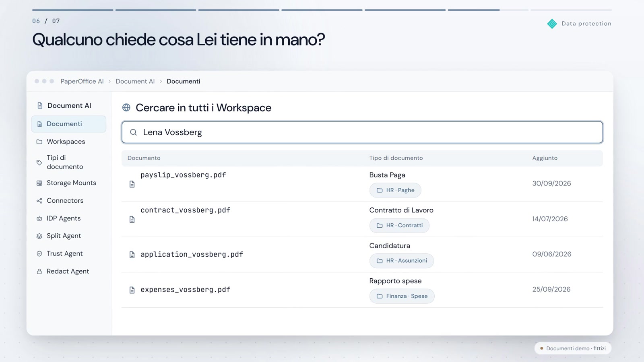The width and height of the screenshot is (644, 362).
Task: Open the Finanza · Spese workspace tag
Action: tap(402, 296)
